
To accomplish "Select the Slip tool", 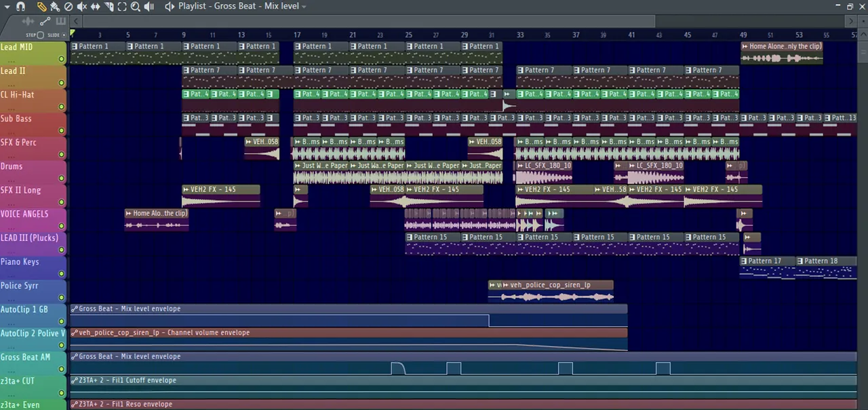I will [95, 6].
